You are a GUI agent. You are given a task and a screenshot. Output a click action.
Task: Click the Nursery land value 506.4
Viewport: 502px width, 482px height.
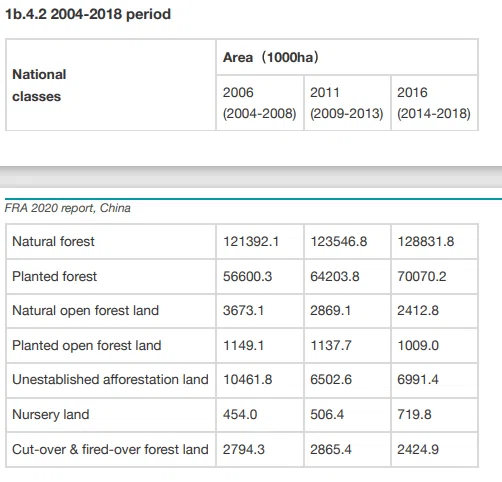click(x=327, y=414)
